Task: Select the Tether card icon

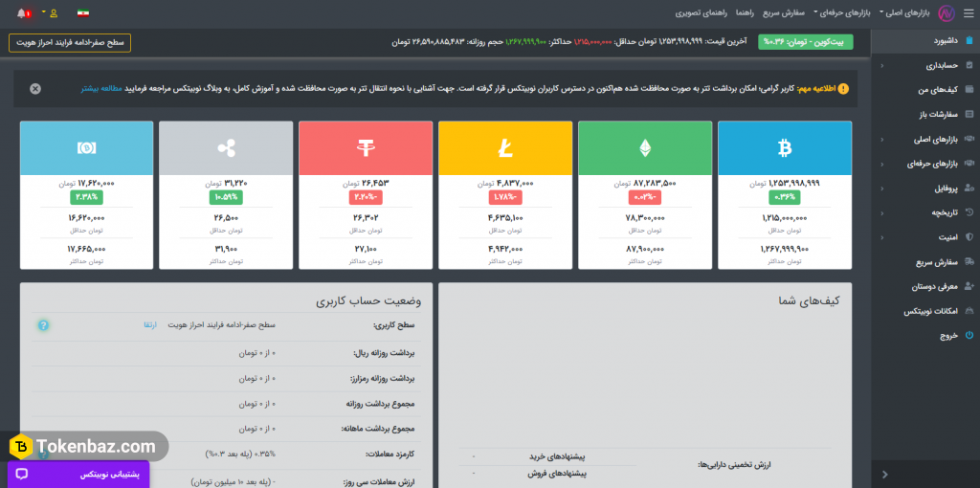Action: (x=366, y=148)
